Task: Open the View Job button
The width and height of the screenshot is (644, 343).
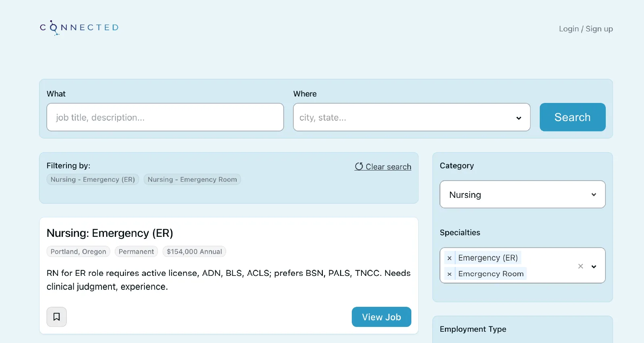Action: tap(381, 317)
